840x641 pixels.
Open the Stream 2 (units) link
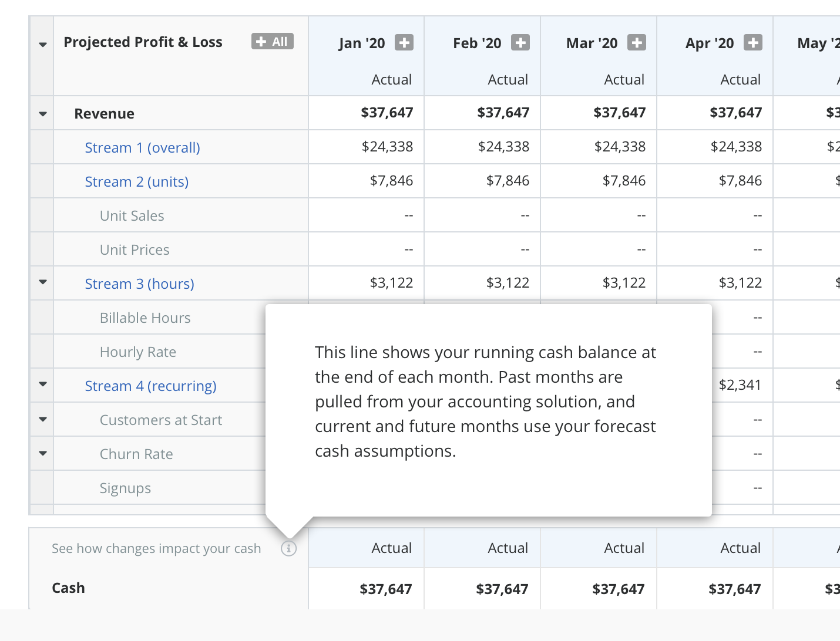[136, 182]
